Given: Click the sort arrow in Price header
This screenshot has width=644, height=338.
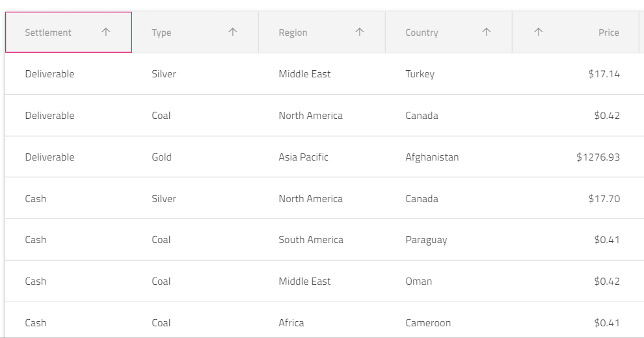Looking at the screenshot, I should pyautogui.click(x=539, y=32).
